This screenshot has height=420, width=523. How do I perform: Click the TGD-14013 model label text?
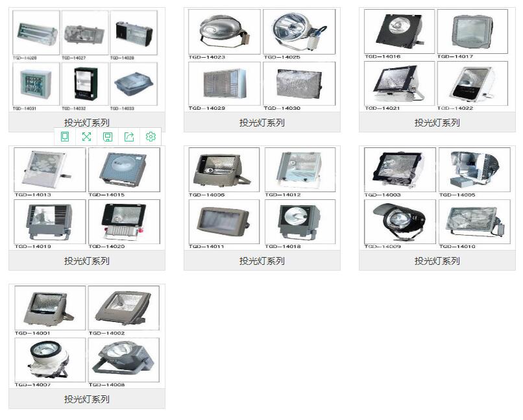[x=32, y=195]
